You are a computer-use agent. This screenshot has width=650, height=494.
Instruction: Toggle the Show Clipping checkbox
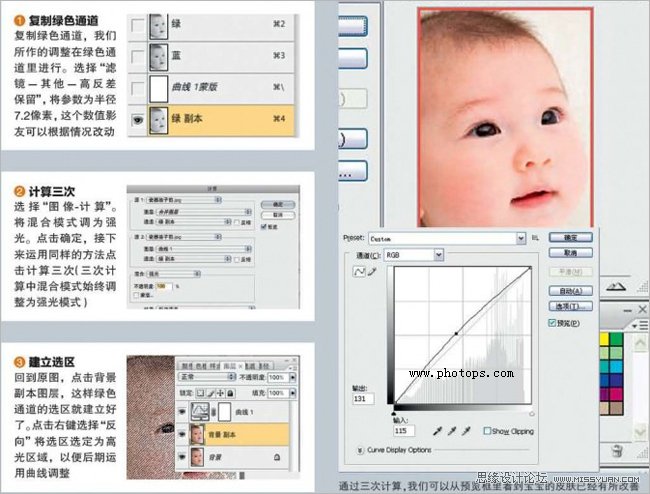pos(488,431)
